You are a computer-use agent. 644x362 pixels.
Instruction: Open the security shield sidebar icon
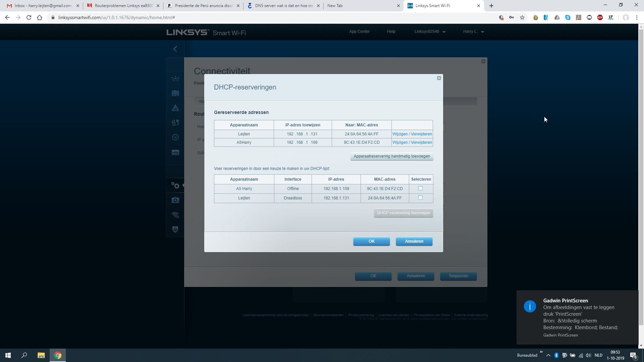[175, 230]
